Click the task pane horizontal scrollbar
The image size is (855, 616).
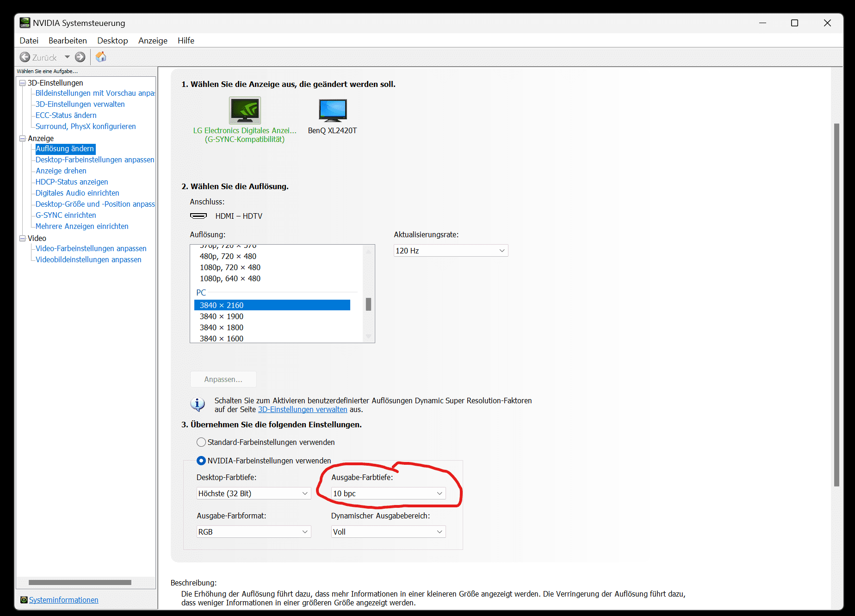(x=80, y=583)
